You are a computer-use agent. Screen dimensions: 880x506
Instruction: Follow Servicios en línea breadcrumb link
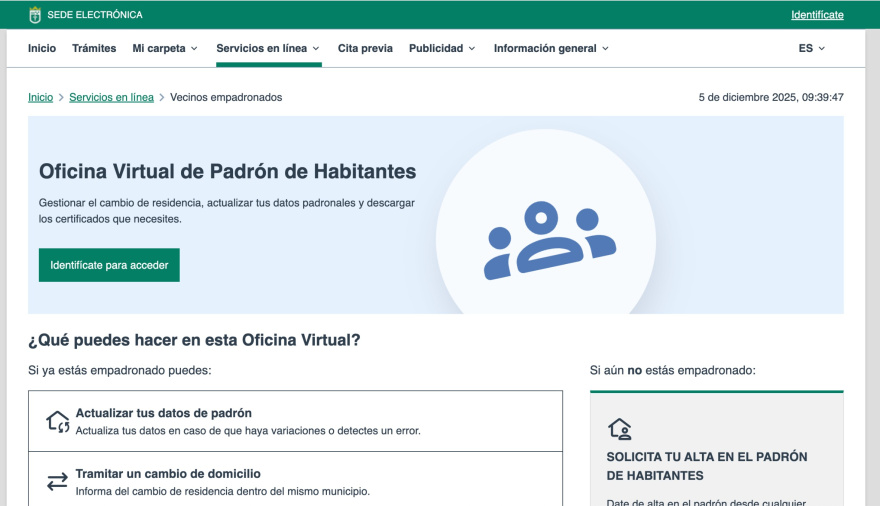click(x=111, y=97)
